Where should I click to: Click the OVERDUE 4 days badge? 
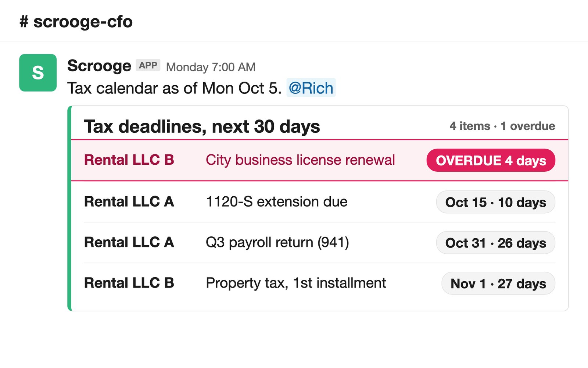491,160
